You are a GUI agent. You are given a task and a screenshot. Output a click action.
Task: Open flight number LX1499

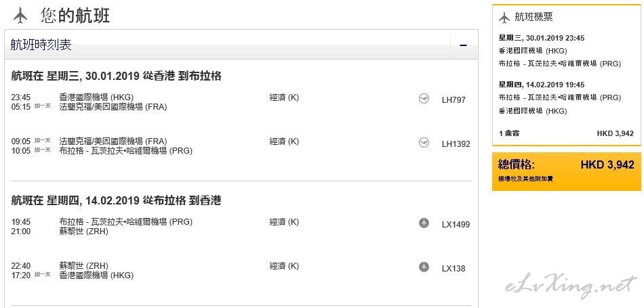[x=456, y=225]
